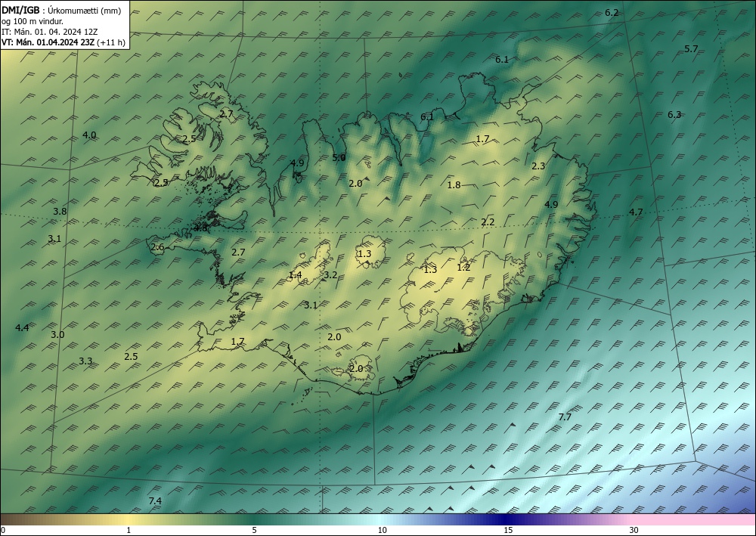
Task: Click the color scale label 0
Action: click(3, 530)
